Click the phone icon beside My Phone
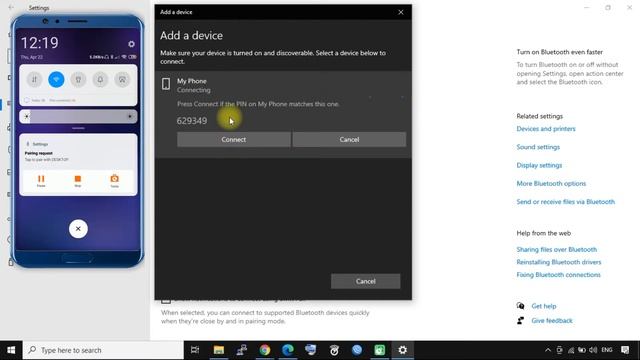 pos(166,84)
